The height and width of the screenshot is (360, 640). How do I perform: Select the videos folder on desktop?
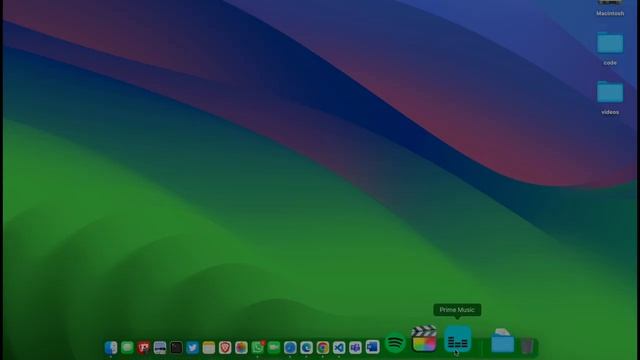point(610,92)
